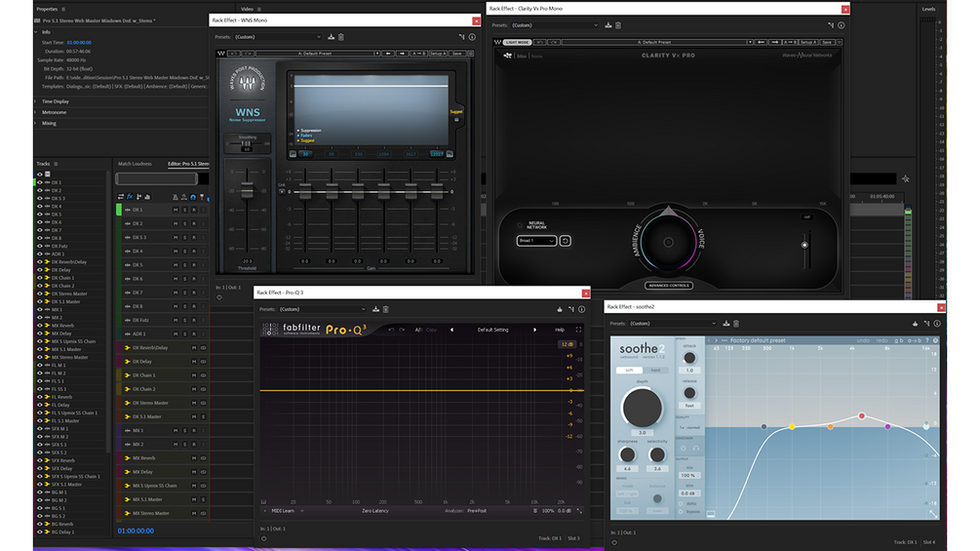Open info icon in Clarity Vx Pro window

click(842, 25)
